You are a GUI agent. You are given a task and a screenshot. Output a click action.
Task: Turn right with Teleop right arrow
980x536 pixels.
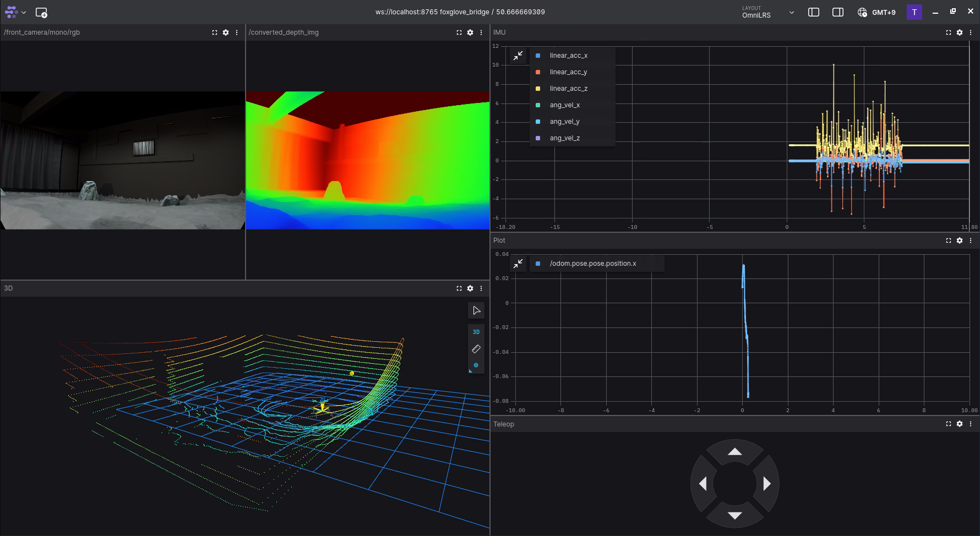767,484
